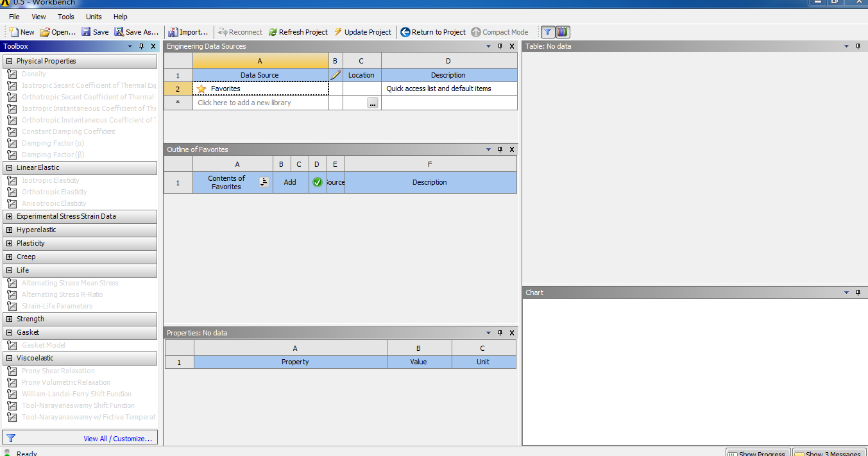The image size is (868, 456).
Task: Select 'Quick access list and default items' cell
Action: [x=449, y=89]
